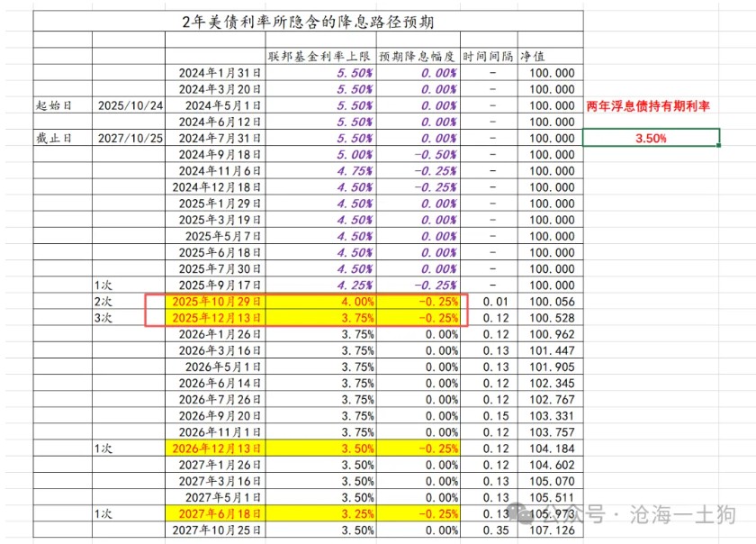Screen dimensions: 756x544
Task: Select the start date cell 2025/10/24
Action: pos(129,105)
